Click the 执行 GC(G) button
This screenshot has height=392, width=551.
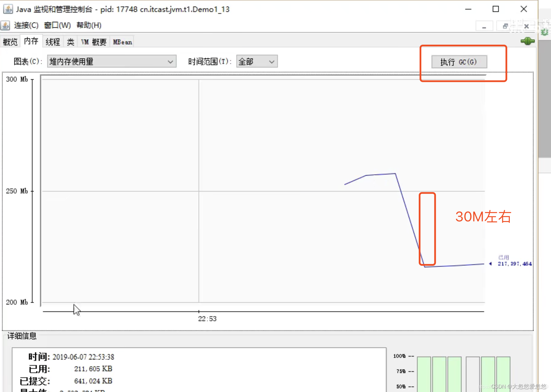[459, 62]
